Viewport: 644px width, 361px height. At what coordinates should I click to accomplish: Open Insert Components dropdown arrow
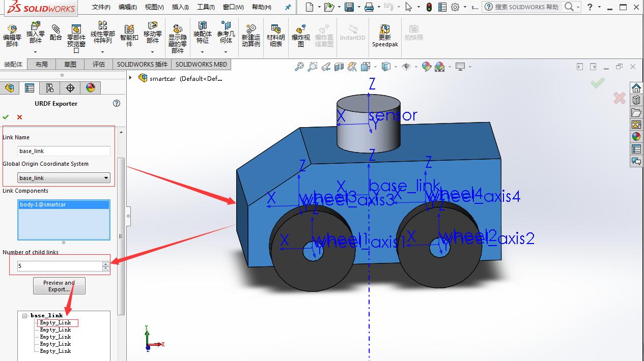click(x=35, y=51)
